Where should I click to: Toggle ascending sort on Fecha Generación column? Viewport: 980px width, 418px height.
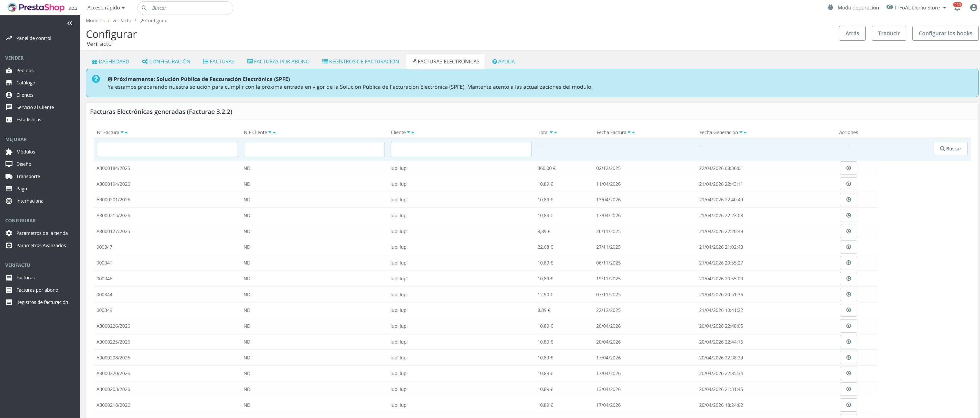745,132
